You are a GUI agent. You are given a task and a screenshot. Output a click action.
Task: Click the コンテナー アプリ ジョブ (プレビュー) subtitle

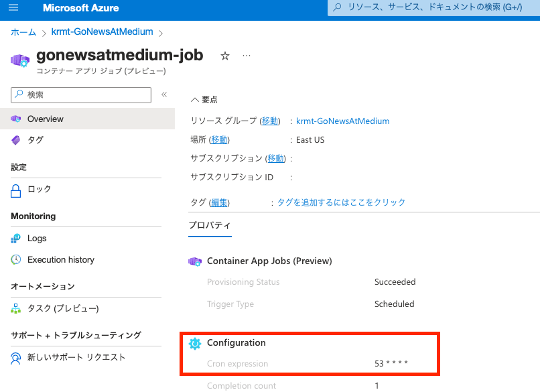coord(101,71)
